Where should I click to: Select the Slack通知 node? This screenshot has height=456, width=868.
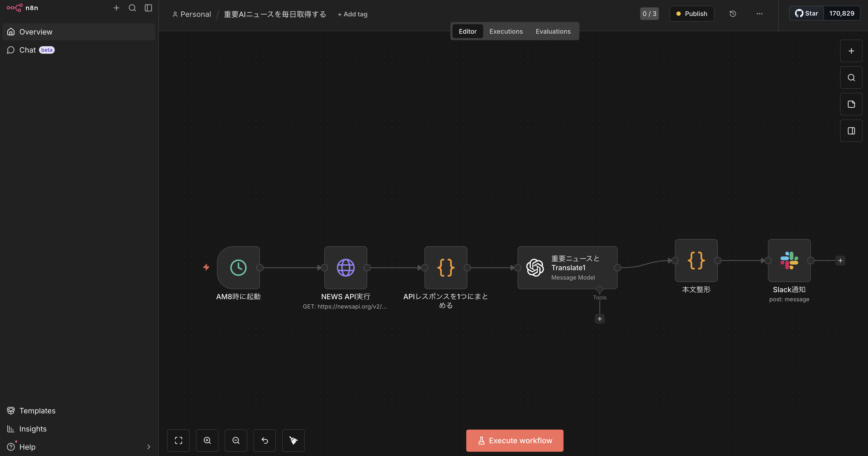pyautogui.click(x=789, y=260)
